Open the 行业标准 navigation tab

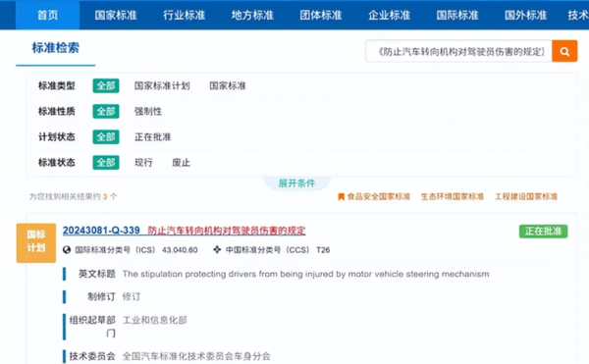point(185,15)
